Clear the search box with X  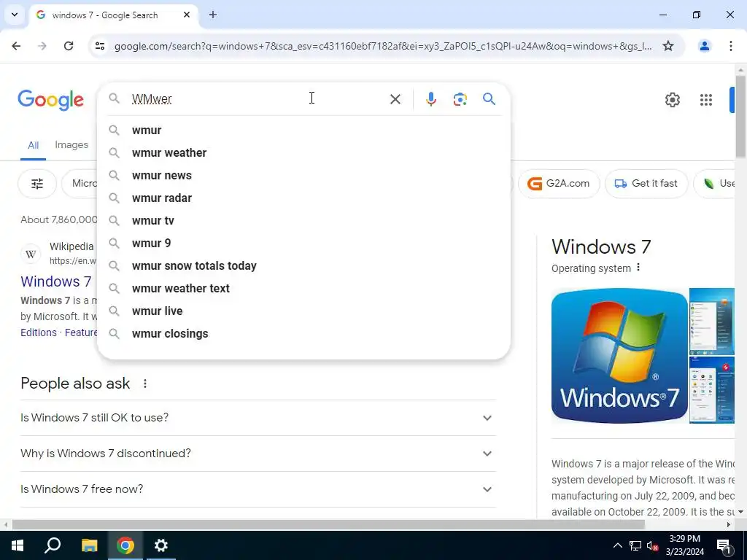395,99
